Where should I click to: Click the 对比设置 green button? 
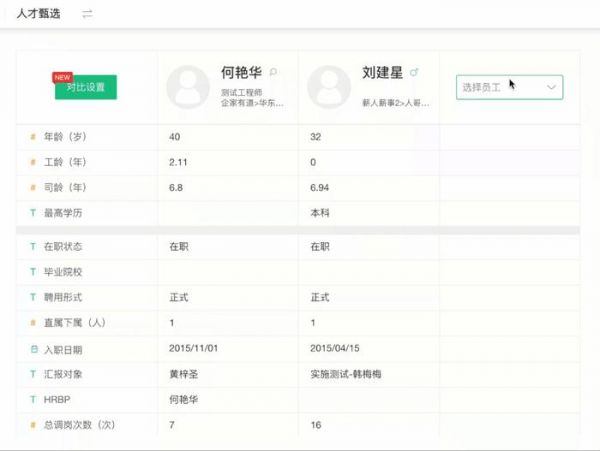coord(85,87)
